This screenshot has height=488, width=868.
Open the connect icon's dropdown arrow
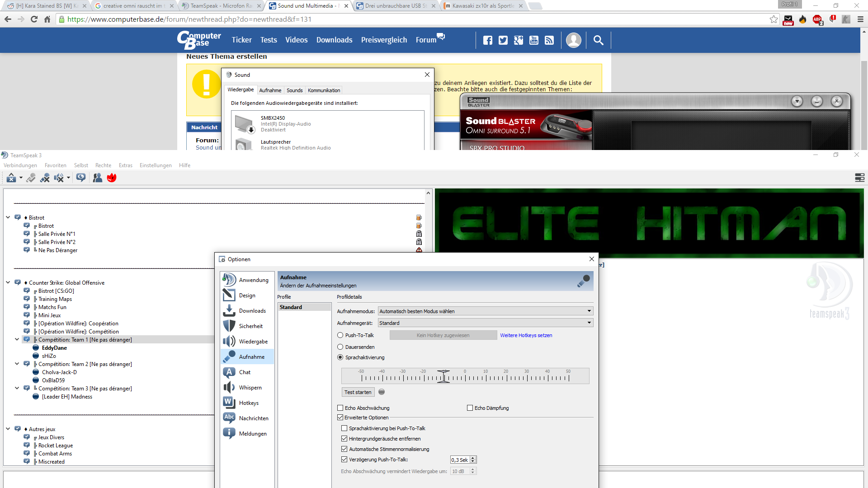[x=21, y=178]
